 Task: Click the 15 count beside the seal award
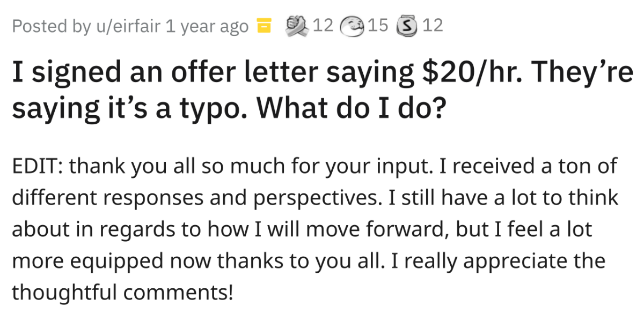coord(378,25)
